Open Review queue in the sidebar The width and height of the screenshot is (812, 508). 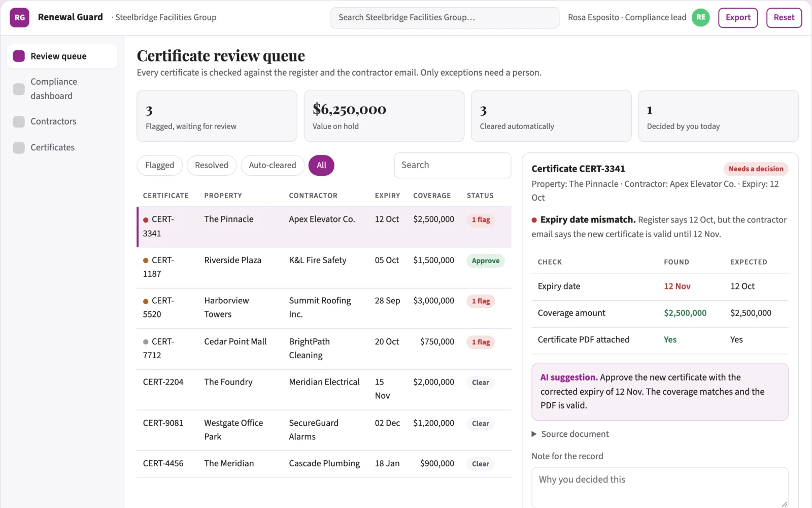pyautogui.click(x=62, y=56)
